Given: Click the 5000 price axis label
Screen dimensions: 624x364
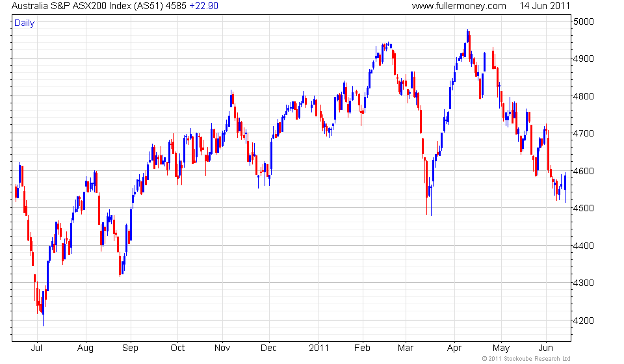Looking at the screenshot, I should 584,21.
